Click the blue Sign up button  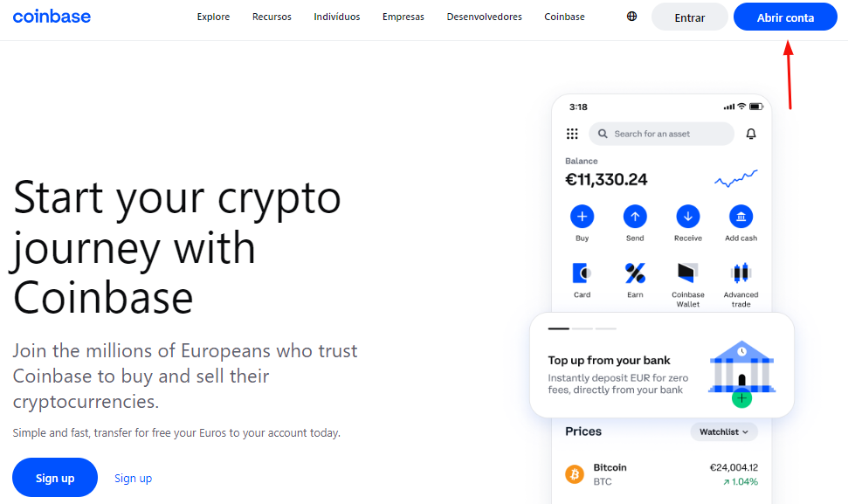click(x=55, y=478)
